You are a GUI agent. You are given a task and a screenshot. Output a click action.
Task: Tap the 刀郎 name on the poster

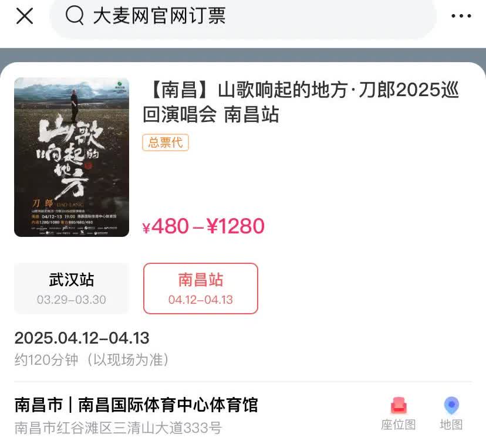(42, 203)
